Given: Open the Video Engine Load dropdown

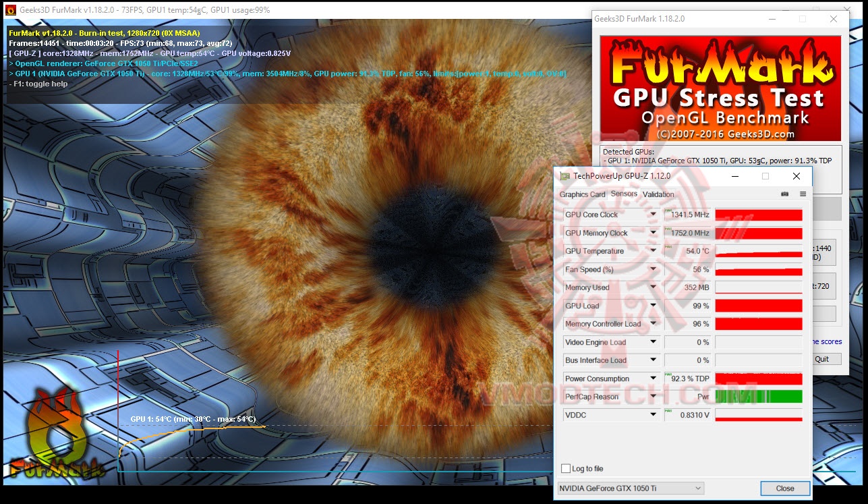Looking at the screenshot, I should (653, 342).
